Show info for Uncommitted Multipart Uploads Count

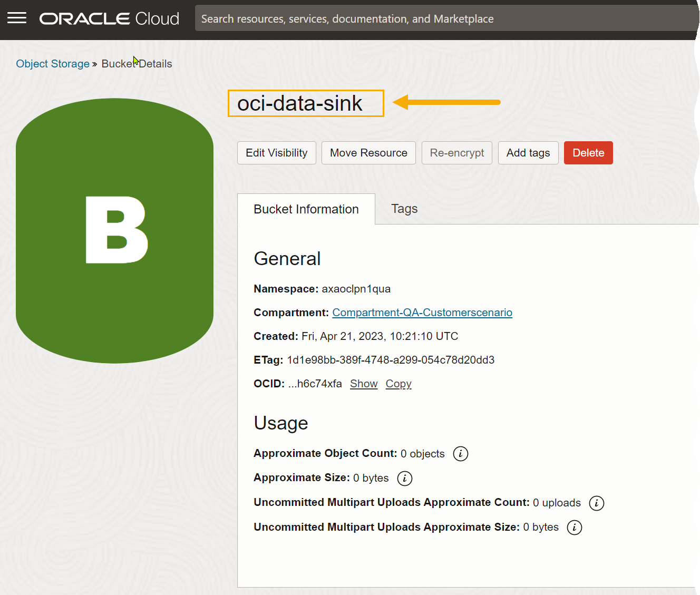point(596,503)
